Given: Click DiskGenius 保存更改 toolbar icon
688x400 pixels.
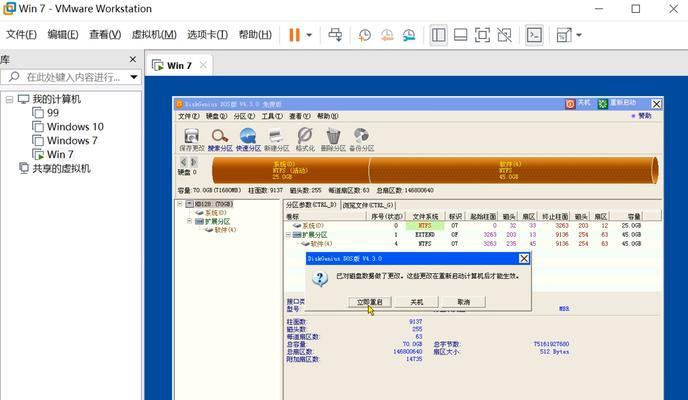Looking at the screenshot, I should pos(192,139).
